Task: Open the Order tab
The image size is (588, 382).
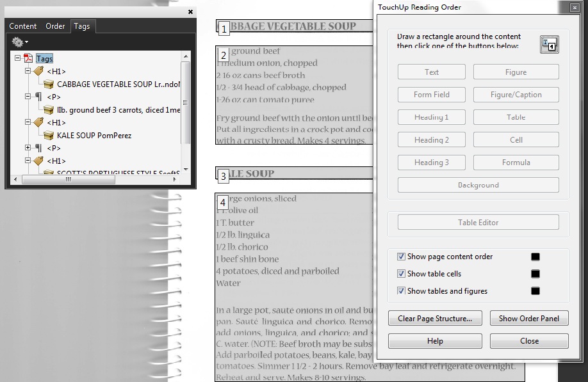Action: click(x=55, y=26)
